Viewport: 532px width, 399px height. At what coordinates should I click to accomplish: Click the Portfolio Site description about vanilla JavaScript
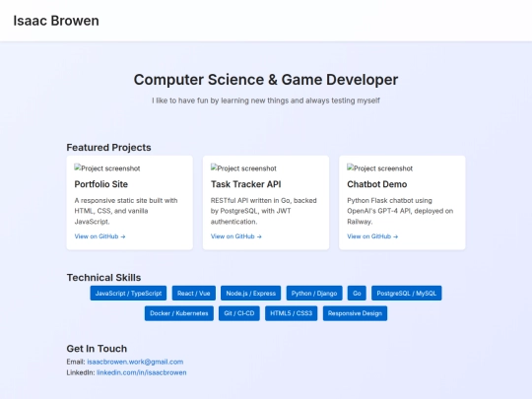(126, 211)
